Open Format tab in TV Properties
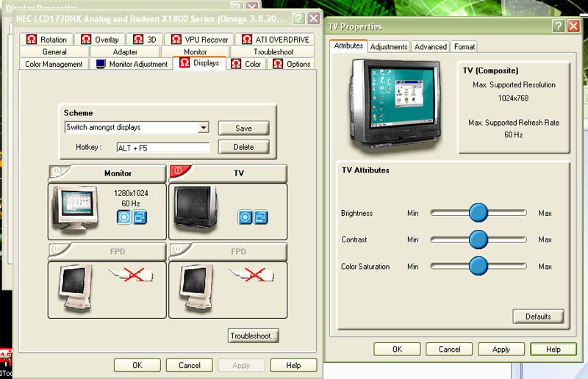 click(465, 47)
